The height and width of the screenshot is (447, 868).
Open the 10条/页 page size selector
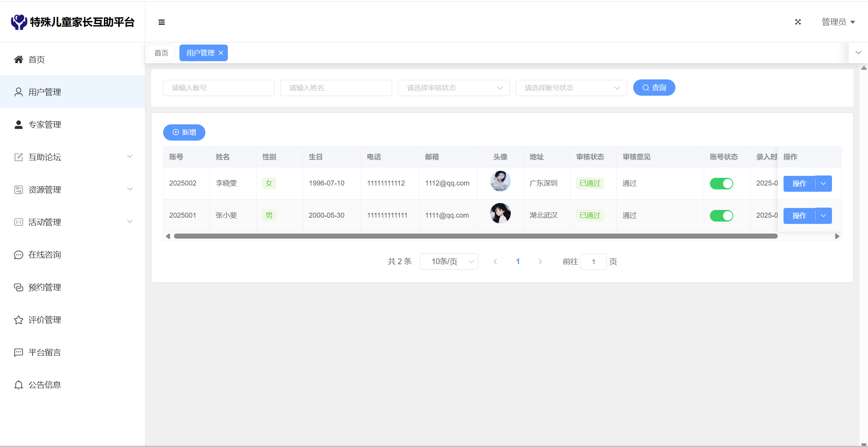click(x=449, y=261)
